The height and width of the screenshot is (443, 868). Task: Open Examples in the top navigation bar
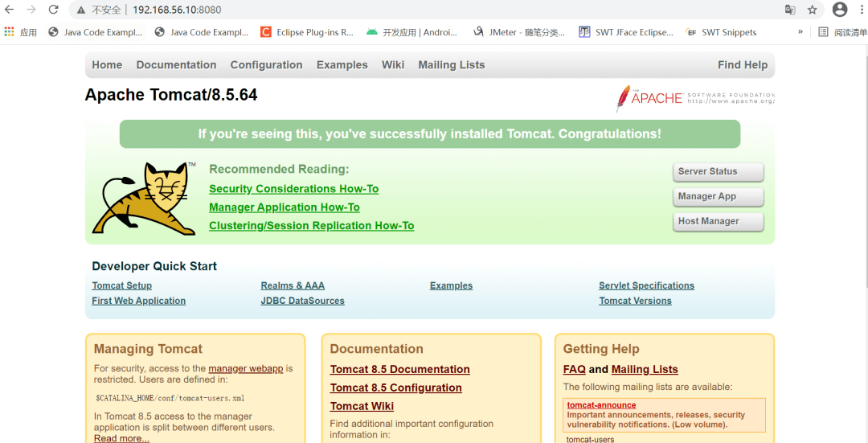tap(342, 65)
